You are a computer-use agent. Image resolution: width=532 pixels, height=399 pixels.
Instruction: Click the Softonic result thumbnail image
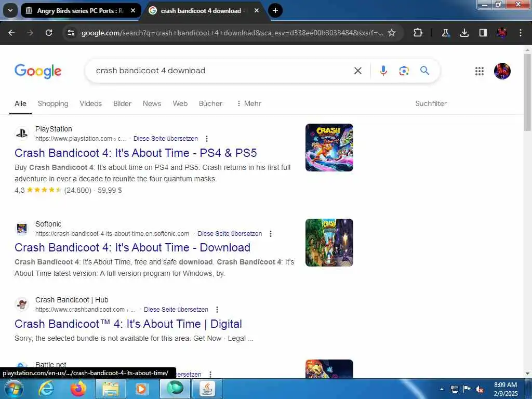[329, 243]
